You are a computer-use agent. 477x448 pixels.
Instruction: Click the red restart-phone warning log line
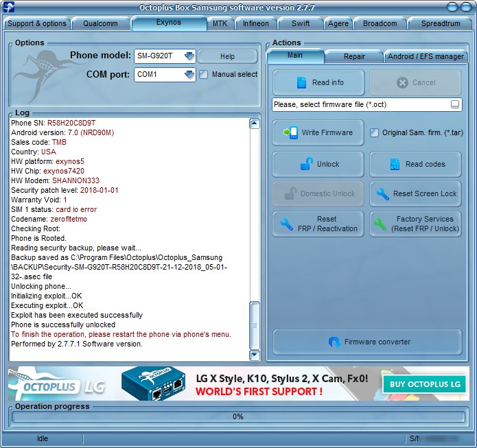pyautogui.click(x=121, y=334)
